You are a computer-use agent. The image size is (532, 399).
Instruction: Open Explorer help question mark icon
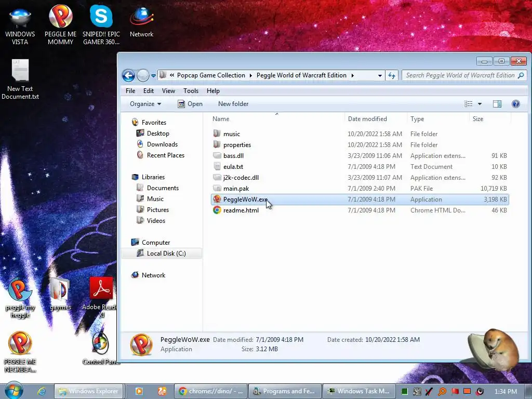coord(515,104)
